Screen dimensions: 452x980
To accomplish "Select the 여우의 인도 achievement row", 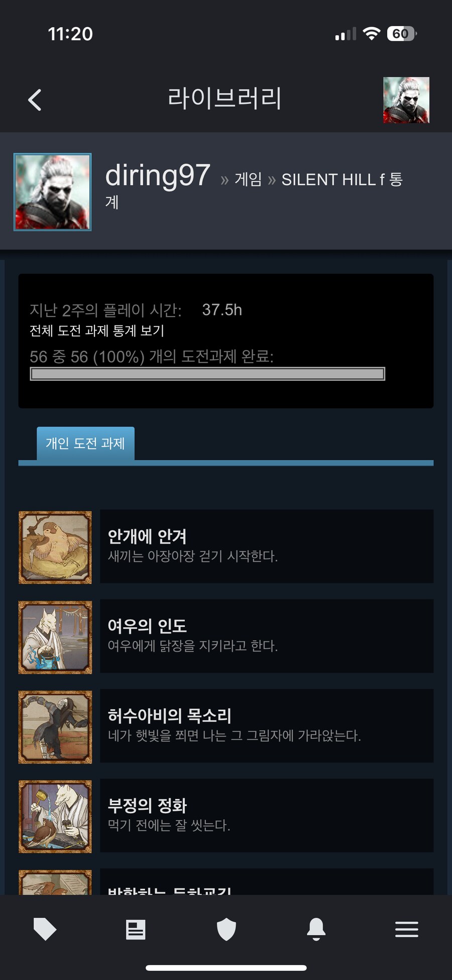I will point(267,636).
